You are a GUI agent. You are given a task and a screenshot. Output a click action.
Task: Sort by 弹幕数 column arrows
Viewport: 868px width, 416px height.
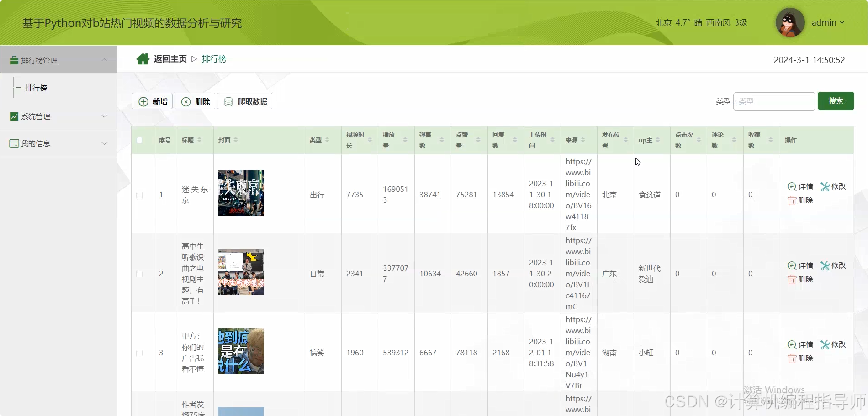pos(442,140)
